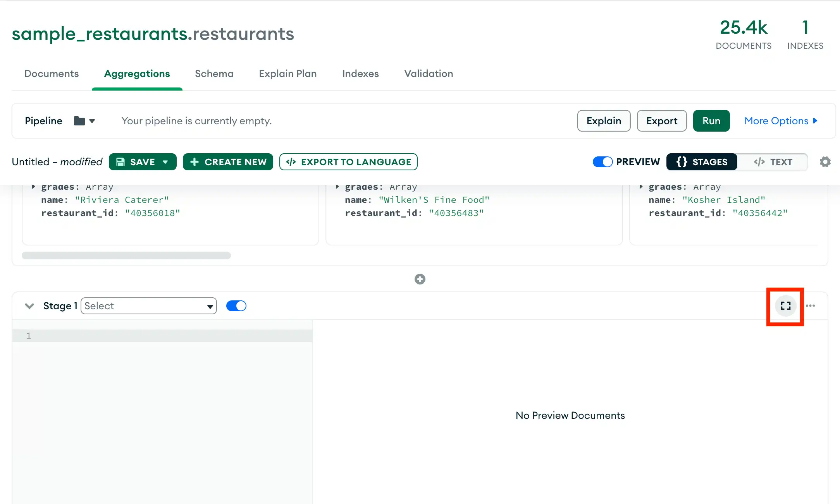840x504 pixels.
Task: Switch to the Documents tab
Action: point(52,74)
